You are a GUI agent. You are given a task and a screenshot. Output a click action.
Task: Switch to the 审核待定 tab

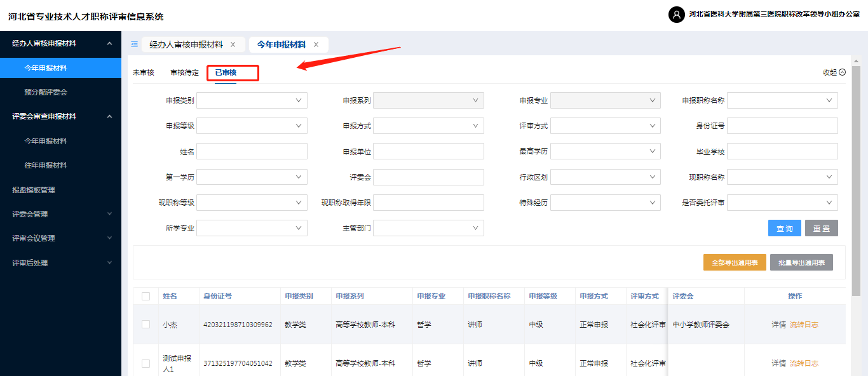[x=184, y=72]
